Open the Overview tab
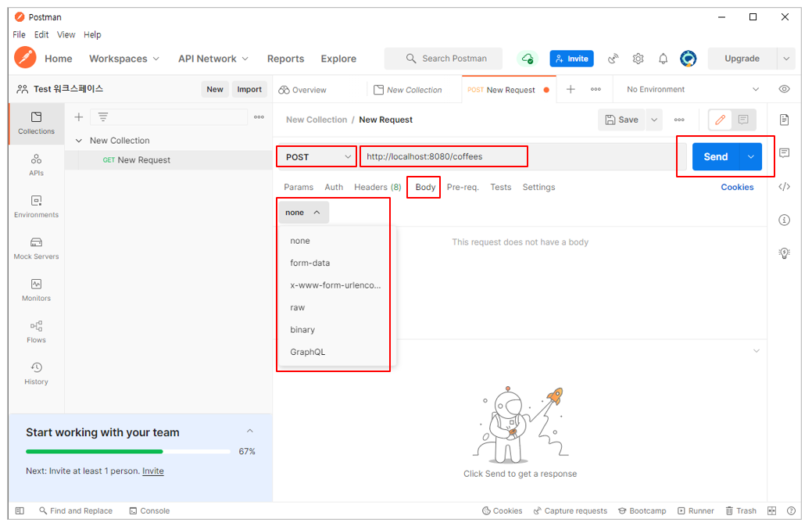Viewport: 812px width, 530px height. pos(303,90)
